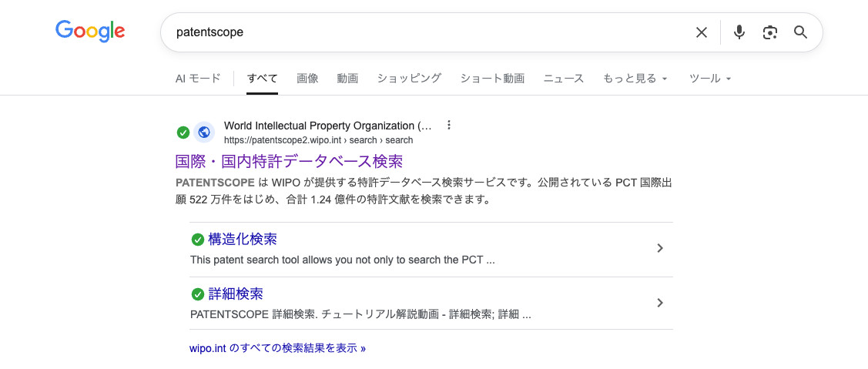Click the magnifying glass search button
The height and width of the screenshot is (369, 868).
(800, 32)
